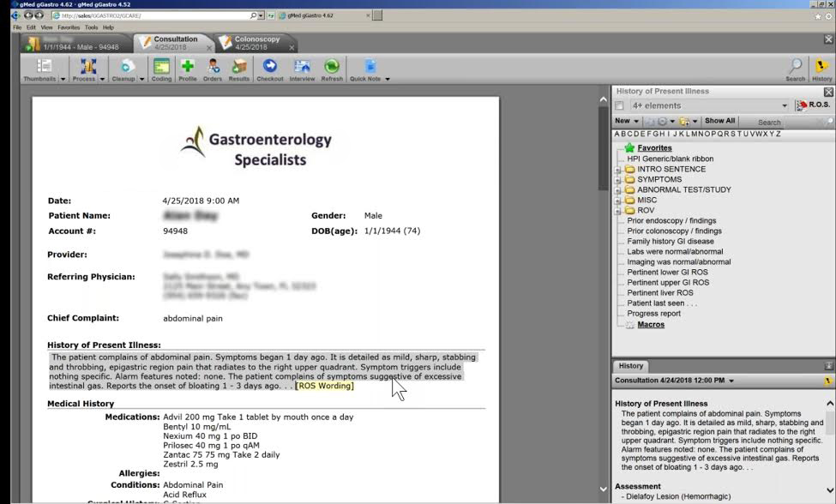Screen dimensions: 836x504
Task: Expand the INTRO SENTENCE folder
Action: (x=617, y=170)
